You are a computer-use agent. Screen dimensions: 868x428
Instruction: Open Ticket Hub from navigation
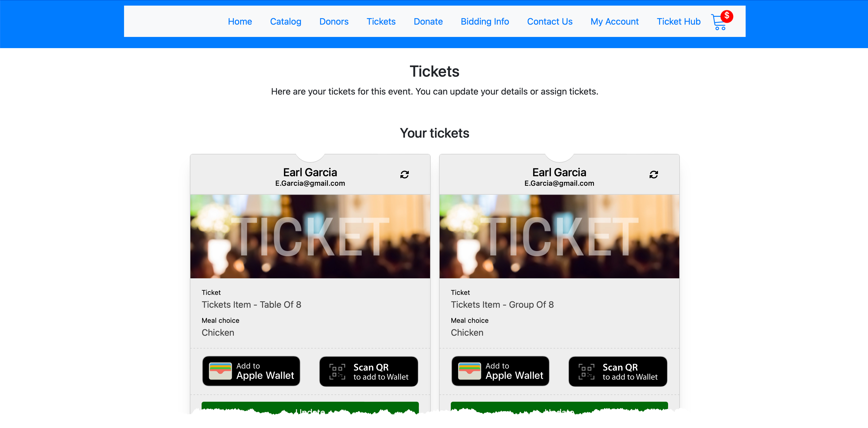click(x=678, y=22)
